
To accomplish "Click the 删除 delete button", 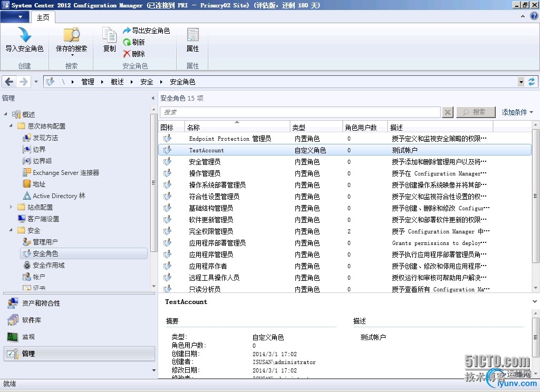I will (x=134, y=54).
